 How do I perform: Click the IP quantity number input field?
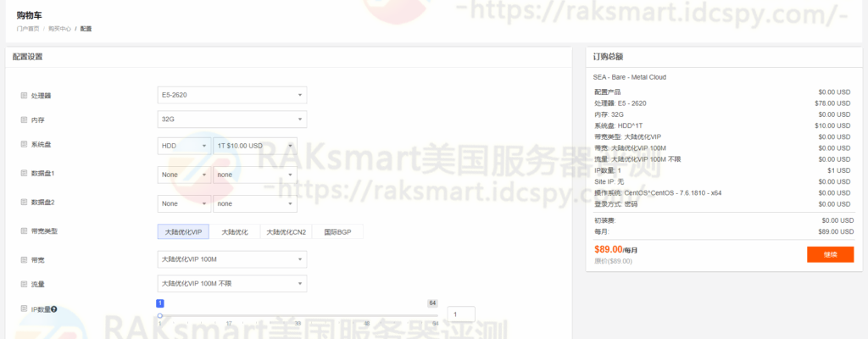(460, 314)
